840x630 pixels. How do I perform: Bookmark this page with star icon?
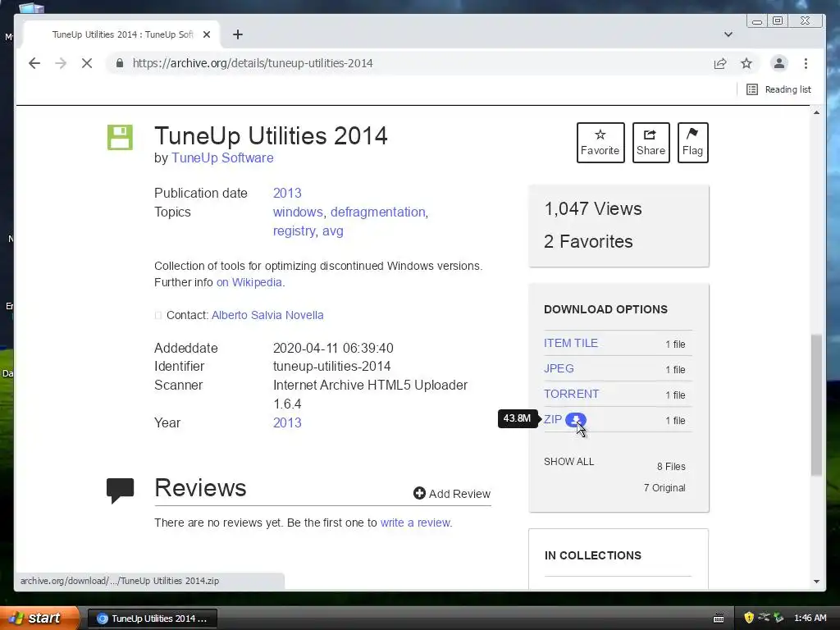click(x=746, y=63)
